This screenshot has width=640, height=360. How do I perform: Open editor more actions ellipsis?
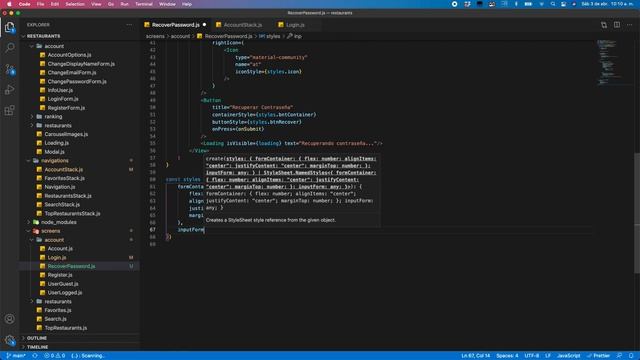pyautogui.click(x=629, y=25)
